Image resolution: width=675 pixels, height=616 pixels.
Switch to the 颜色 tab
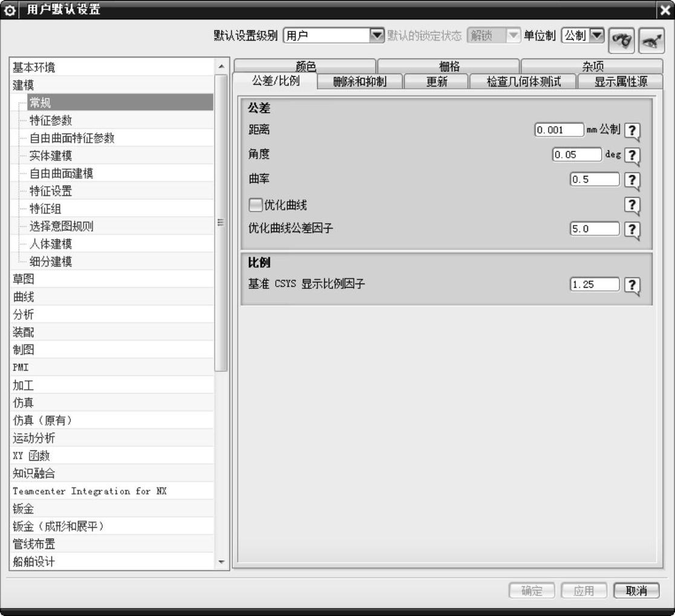pyautogui.click(x=305, y=66)
